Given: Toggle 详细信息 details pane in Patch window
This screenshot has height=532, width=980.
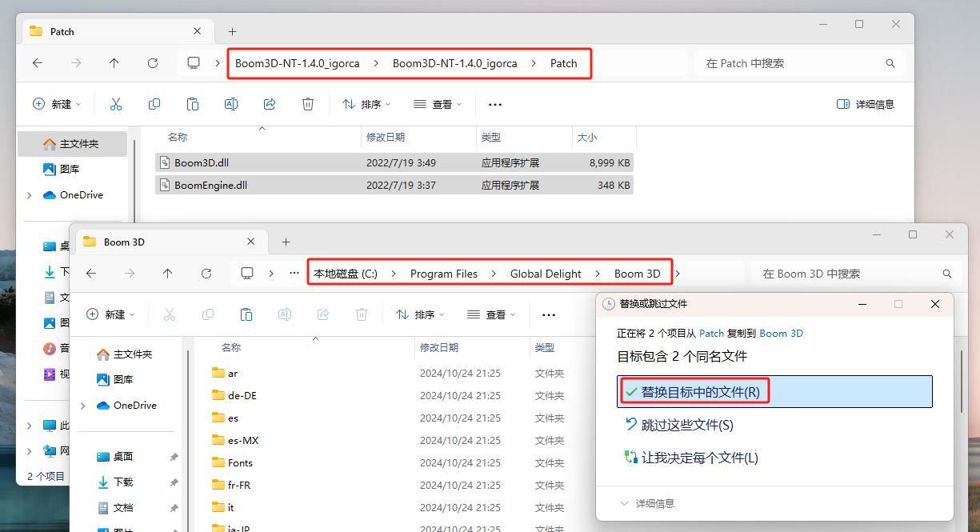Looking at the screenshot, I should pos(865,104).
